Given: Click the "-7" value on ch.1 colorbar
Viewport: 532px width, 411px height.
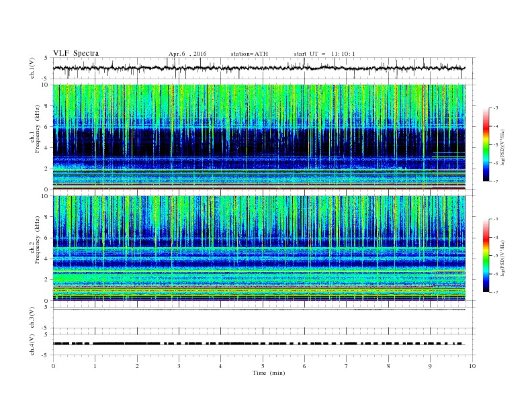Looking at the screenshot, I should pos(496,181).
